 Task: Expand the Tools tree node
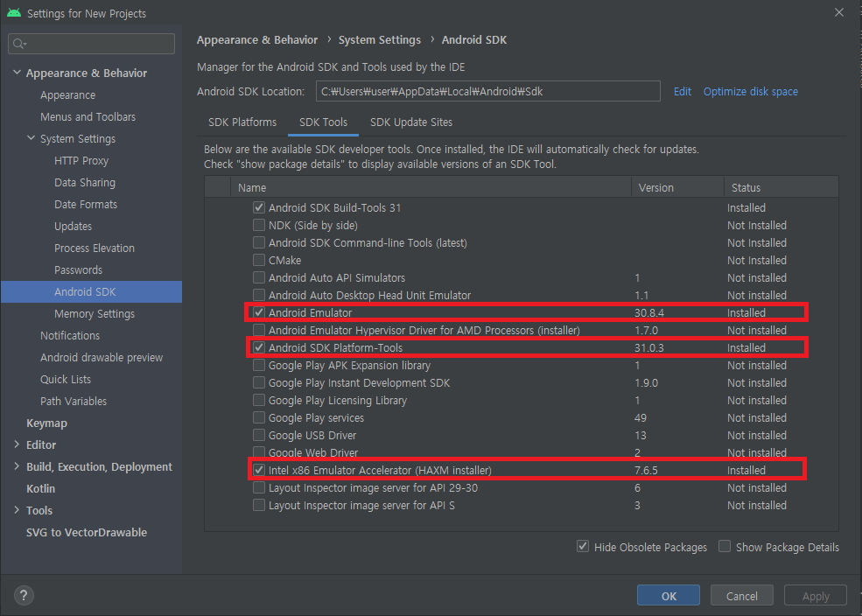(17, 510)
